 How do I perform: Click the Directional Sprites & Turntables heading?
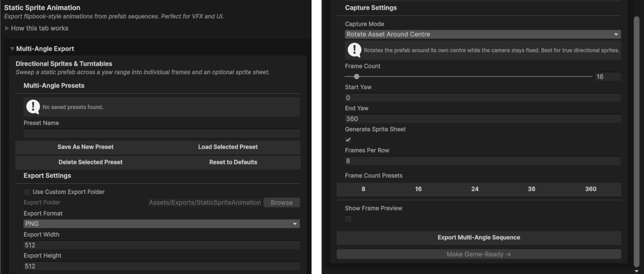64,64
